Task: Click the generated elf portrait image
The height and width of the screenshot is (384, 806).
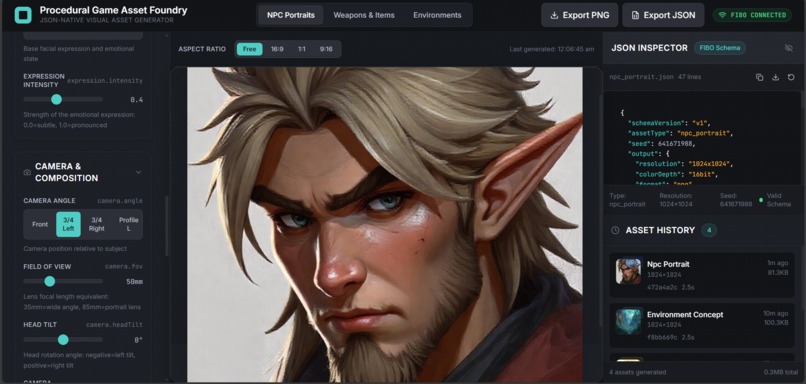Action: 384,224
